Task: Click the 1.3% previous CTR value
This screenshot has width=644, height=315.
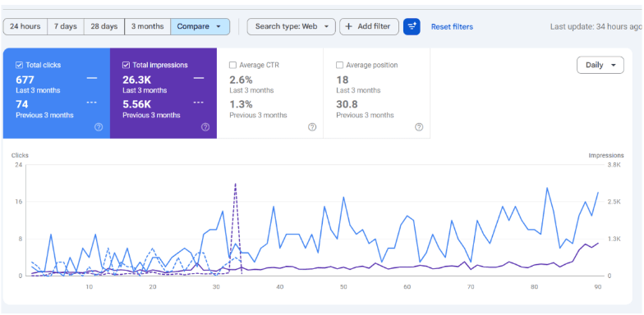Action: coord(241,105)
